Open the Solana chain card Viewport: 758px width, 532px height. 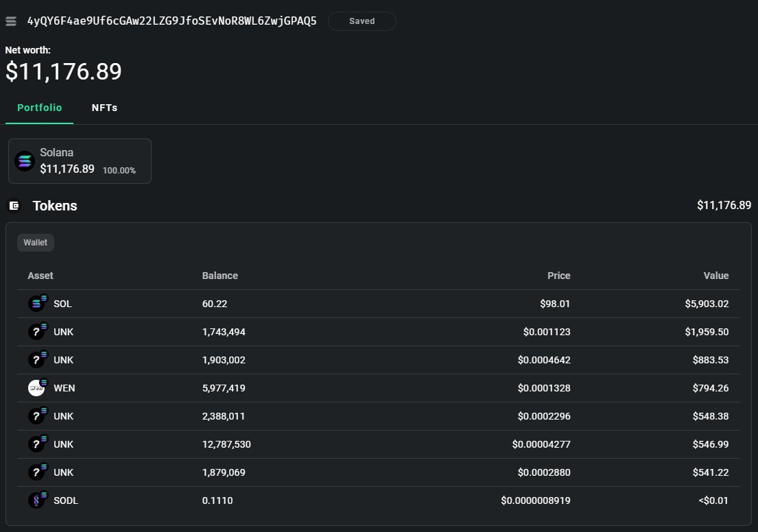pyautogui.click(x=80, y=161)
